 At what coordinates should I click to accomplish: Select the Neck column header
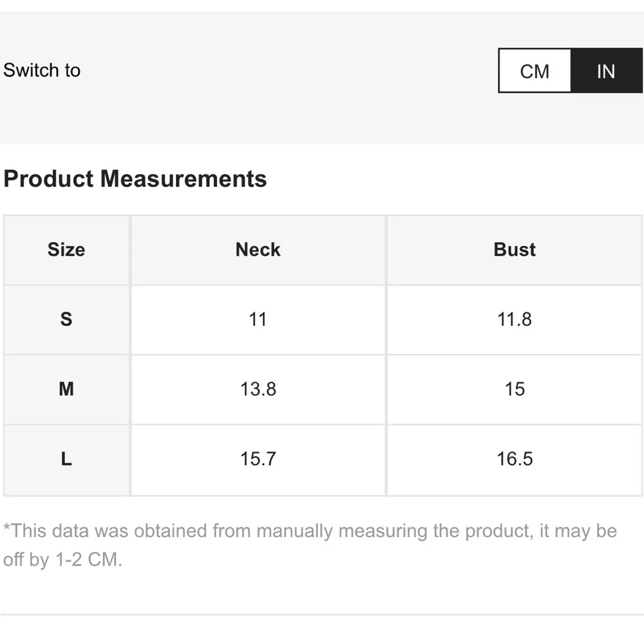coord(258,250)
